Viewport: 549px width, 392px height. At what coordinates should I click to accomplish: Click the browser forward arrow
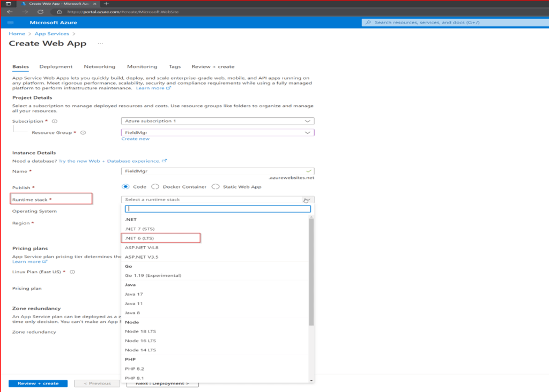click(x=25, y=12)
